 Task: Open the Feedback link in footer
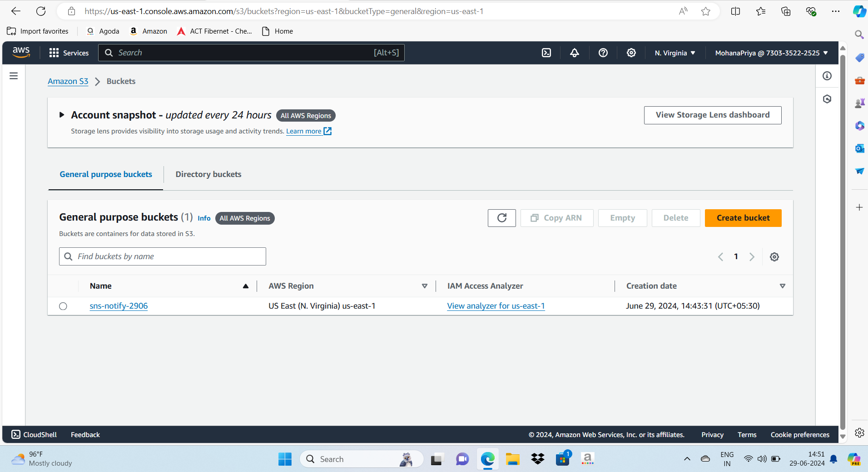(x=85, y=435)
